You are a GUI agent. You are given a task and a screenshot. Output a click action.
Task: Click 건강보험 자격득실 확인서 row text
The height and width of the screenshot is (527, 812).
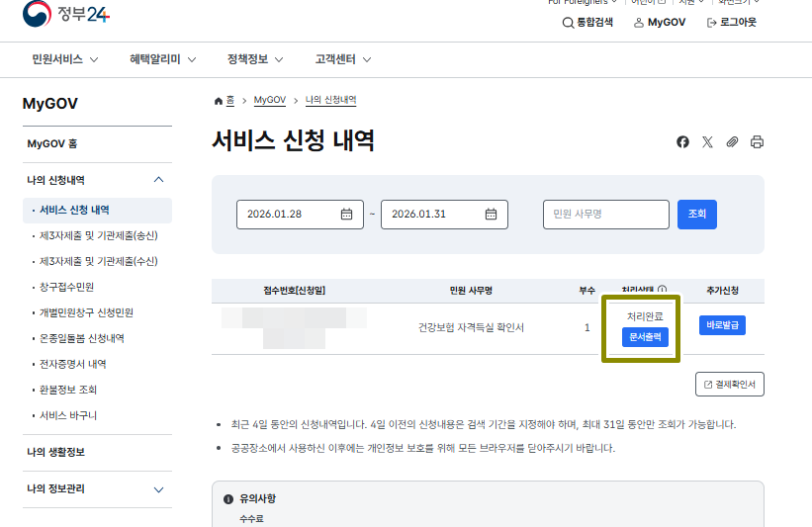tap(471, 327)
